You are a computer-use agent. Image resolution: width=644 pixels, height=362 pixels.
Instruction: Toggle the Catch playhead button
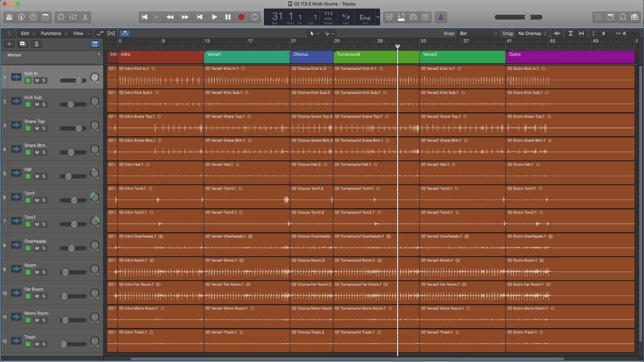click(125, 34)
